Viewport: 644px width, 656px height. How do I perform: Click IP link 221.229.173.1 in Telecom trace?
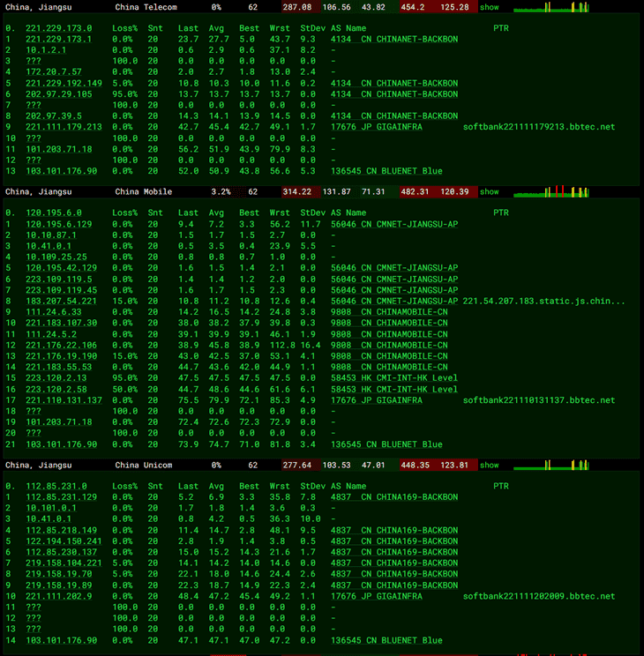[x=58, y=40]
